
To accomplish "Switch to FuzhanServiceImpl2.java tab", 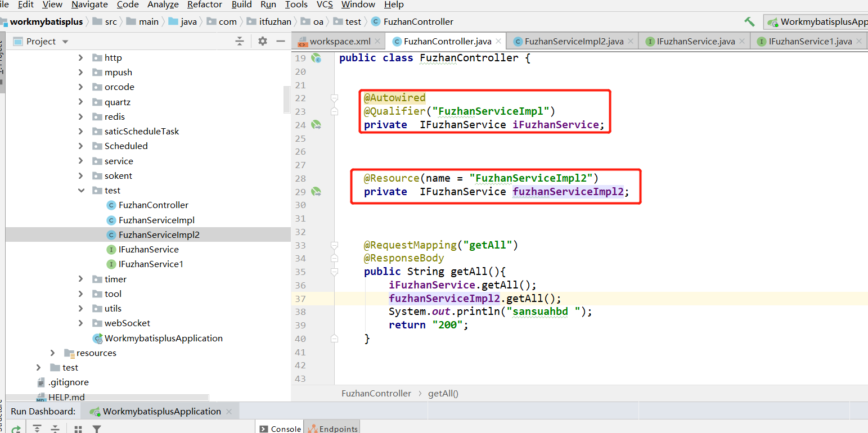I will click(x=574, y=42).
